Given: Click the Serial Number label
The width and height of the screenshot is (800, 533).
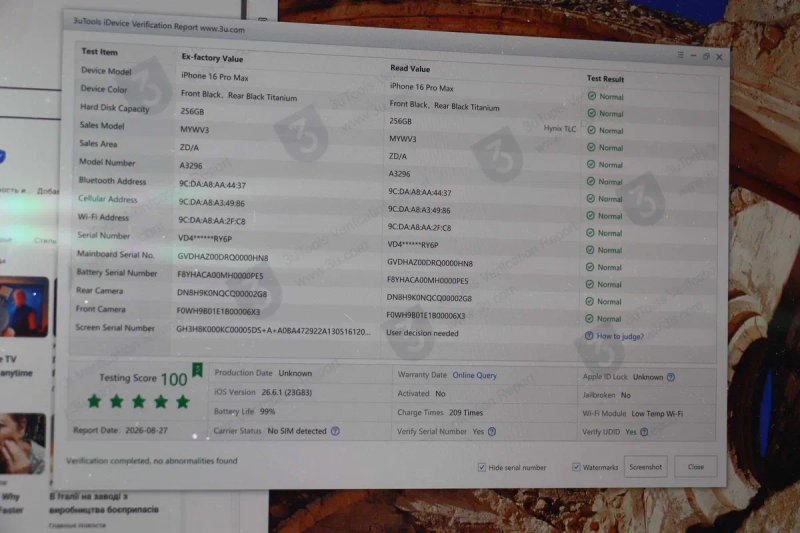Looking at the screenshot, I should (x=104, y=235).
